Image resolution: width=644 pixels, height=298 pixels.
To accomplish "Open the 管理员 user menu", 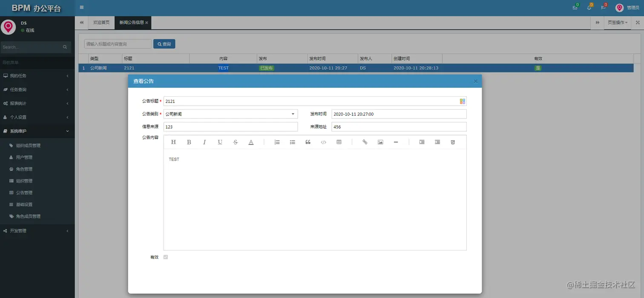I will pos(627,8).
